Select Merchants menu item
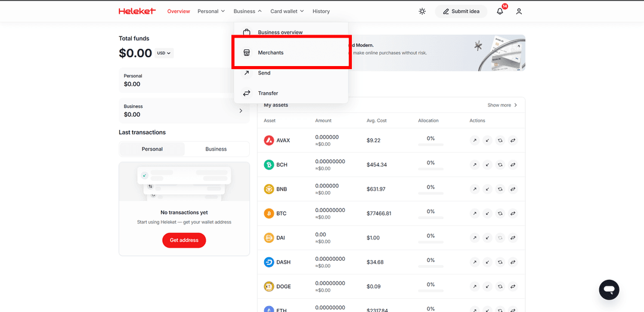This screenshot has height=312, width=644. click(x=291, y=52)
